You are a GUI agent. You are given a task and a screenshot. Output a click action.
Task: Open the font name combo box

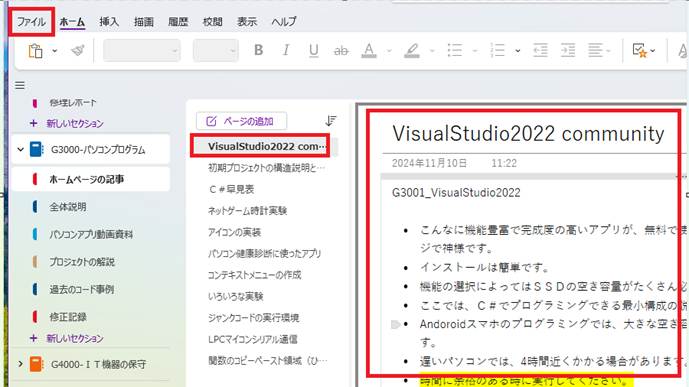(141, 51)
